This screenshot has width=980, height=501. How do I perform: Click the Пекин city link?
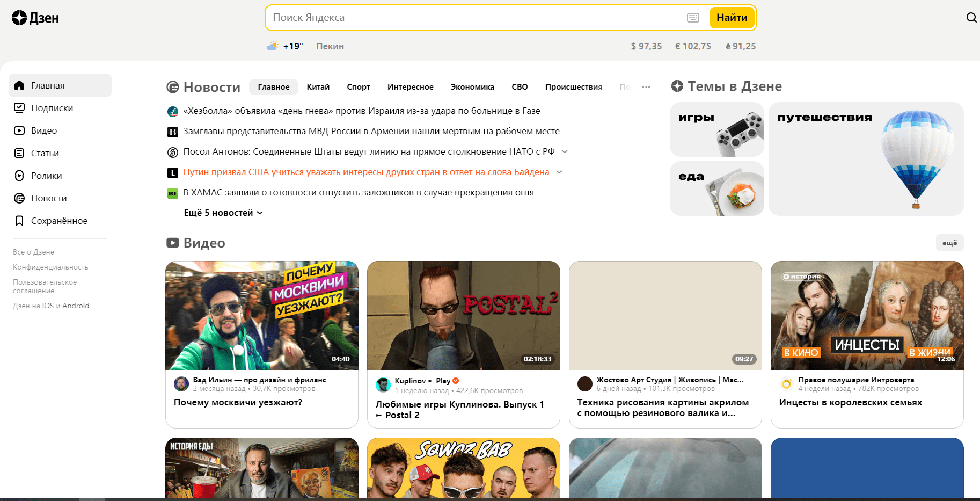pyautogui.click(x=330, y=46)
